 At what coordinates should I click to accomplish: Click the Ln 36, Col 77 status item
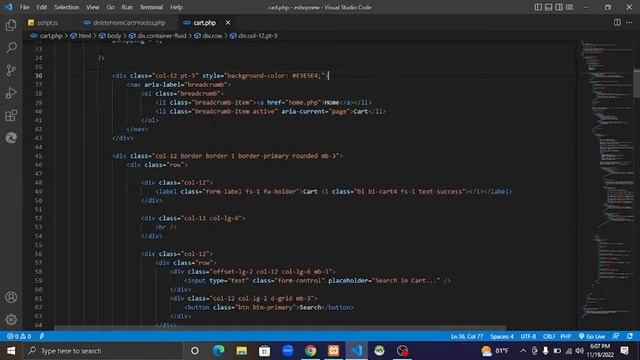[x=467, y=336]
